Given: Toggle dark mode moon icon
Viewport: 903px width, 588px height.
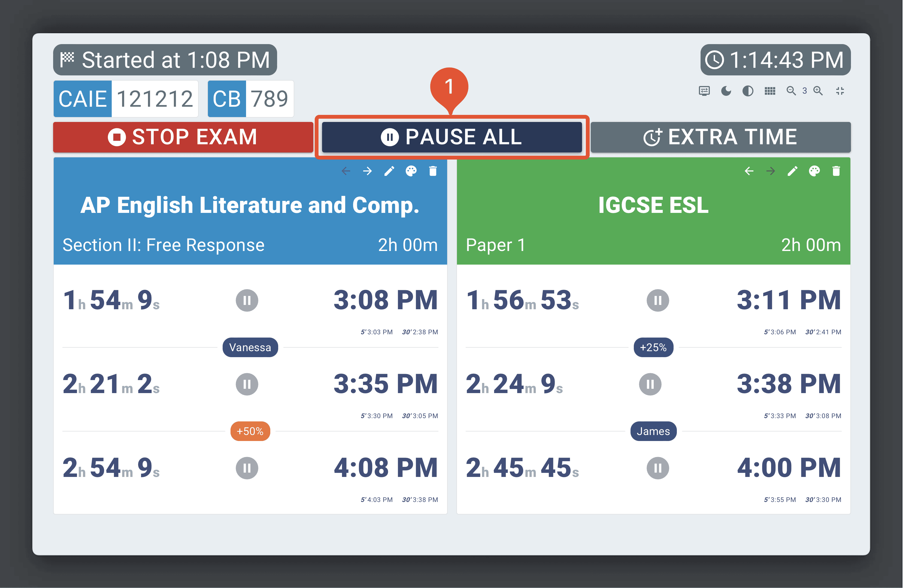Looking at the screenshot, I should pyautogui.click(x=726, y=91).
